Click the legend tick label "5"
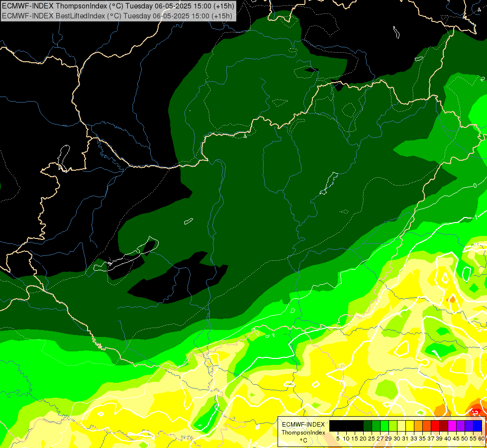The image size is (487, 448). click(x=338, y=439)
